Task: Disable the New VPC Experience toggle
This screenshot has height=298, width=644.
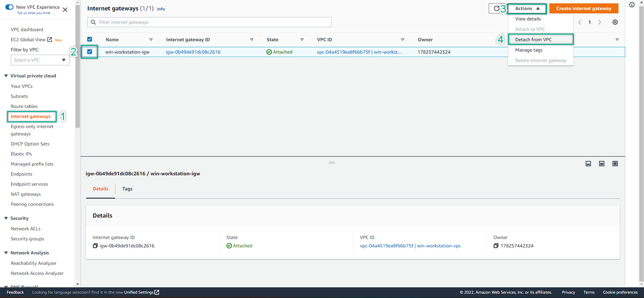Action: [9, 7]
